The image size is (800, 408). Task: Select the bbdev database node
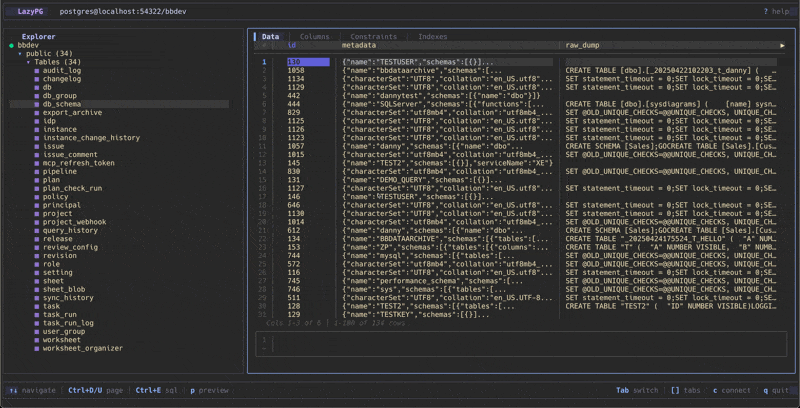point(28,45)
